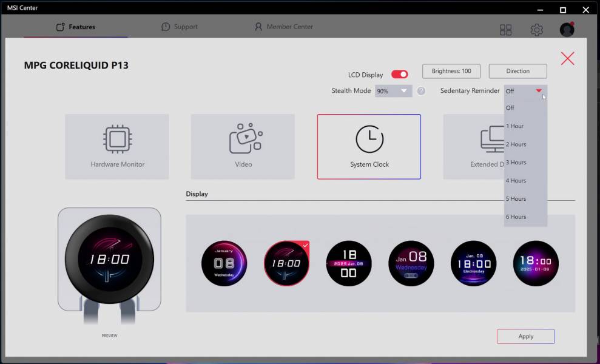Viewport: 600px width, 364px height.
Task: Switch to the Support tab
Action: (180, 27)
